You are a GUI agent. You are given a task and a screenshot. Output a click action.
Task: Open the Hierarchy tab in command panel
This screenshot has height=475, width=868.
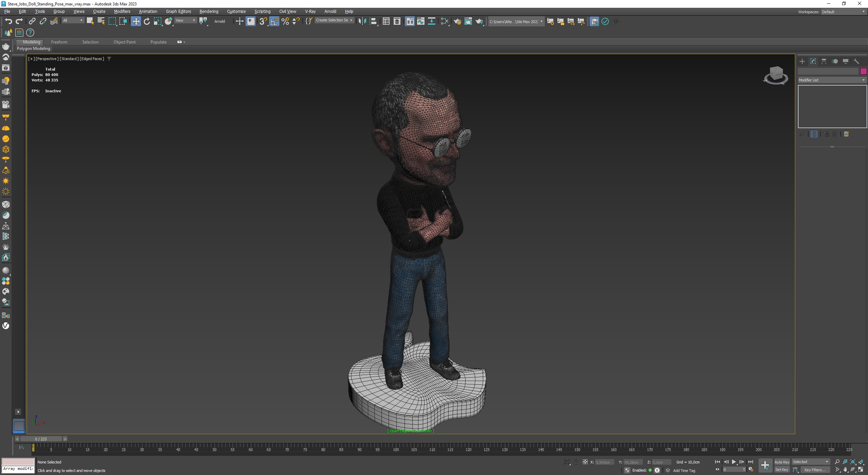(824, 61)
